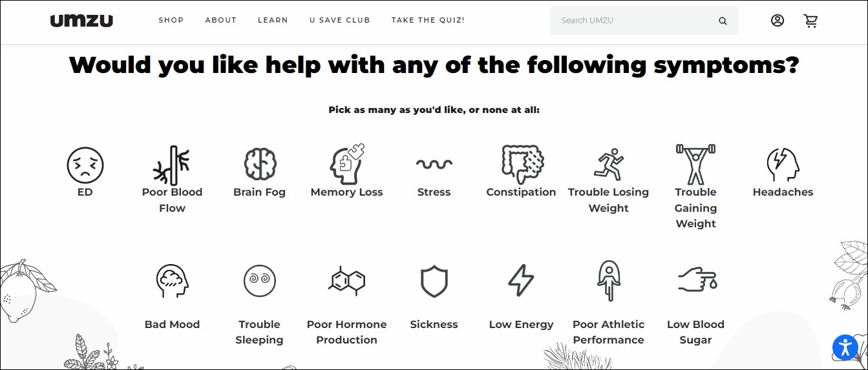Select the Constipation intestine icon
The height and width of the screenshot is (370, 868).
522,164
